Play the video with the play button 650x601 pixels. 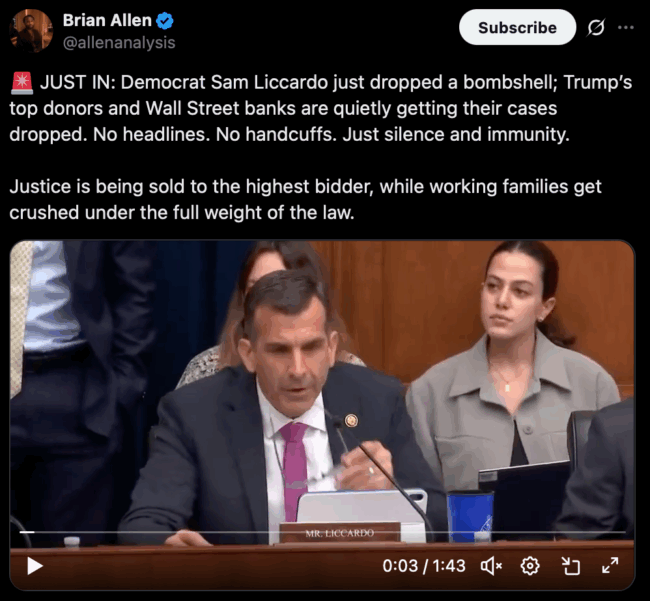pyautogui.click(x=35, y=566)
